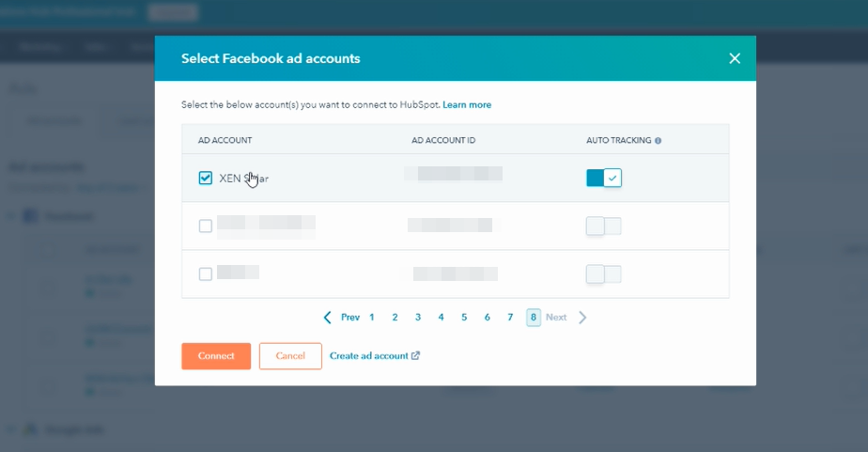Click the Prev pagination link
The image size is (868, 452).
click(x=350, y=318)
